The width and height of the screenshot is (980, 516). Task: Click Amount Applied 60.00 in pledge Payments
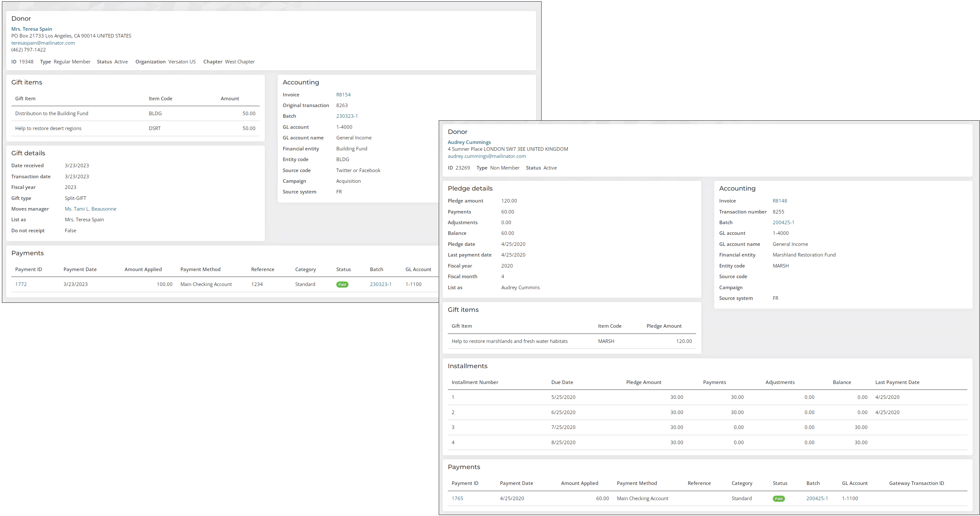pos(602,499)
